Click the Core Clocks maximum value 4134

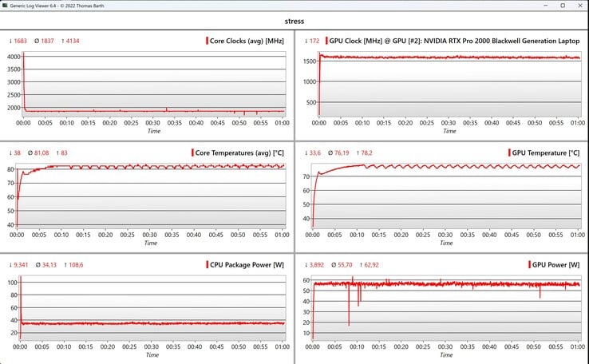[x=72, y=41]
